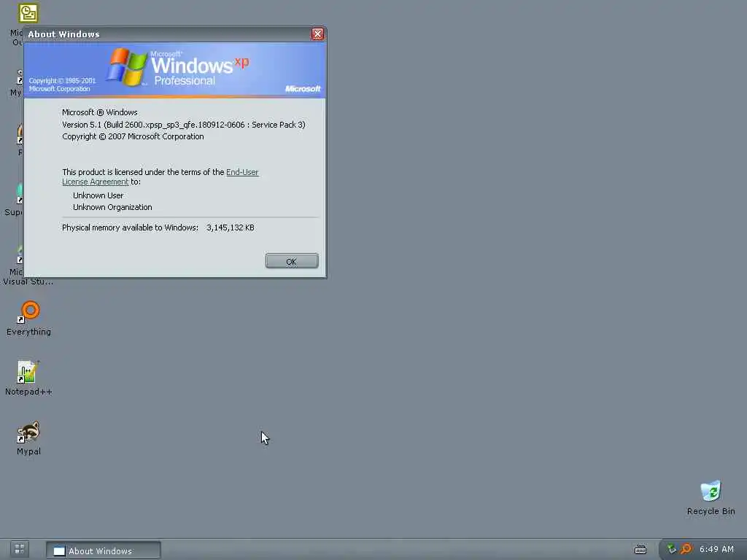Click the orange Everything search tray icon
This screenshot has width=747, height=560.
[686, 549]
